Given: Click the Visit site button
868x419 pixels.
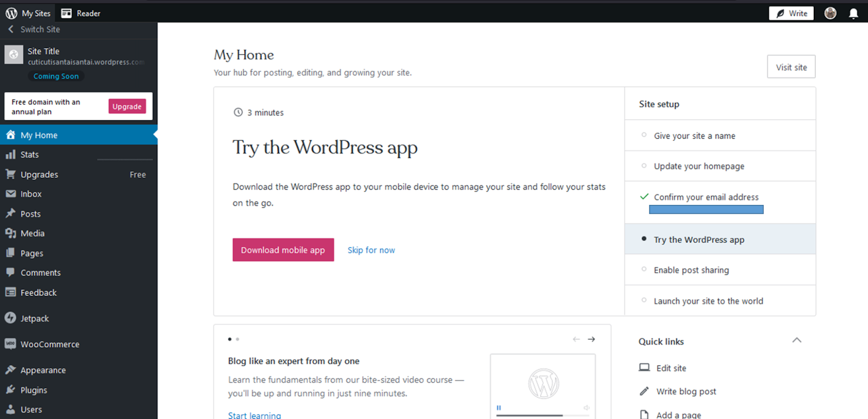Looking at the screenshot, I should [x=791, y=67].
